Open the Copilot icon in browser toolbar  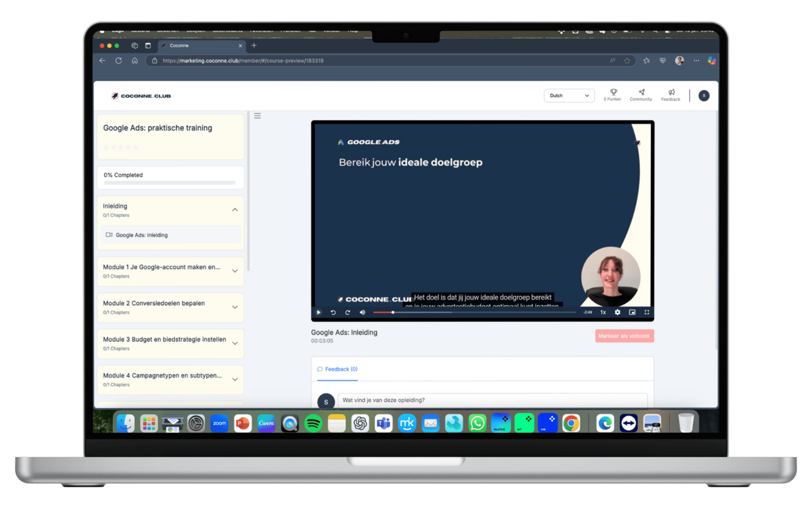(x=711, y=61)
